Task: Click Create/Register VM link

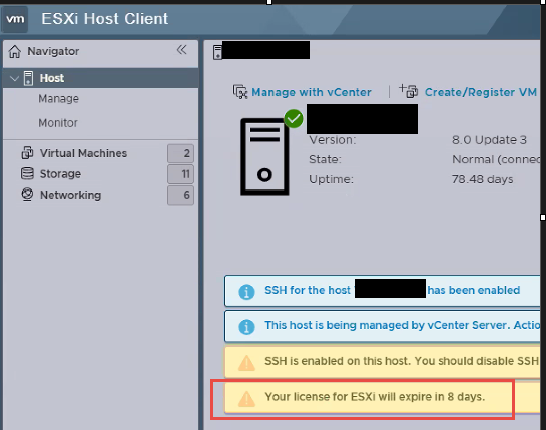Action: 481,92
